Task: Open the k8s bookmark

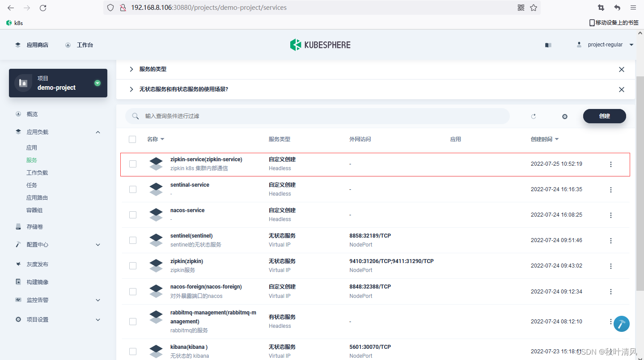Action: (14, 22)
